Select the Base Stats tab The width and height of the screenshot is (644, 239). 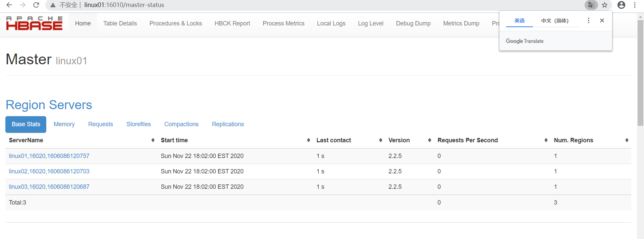tap(26, 124)
